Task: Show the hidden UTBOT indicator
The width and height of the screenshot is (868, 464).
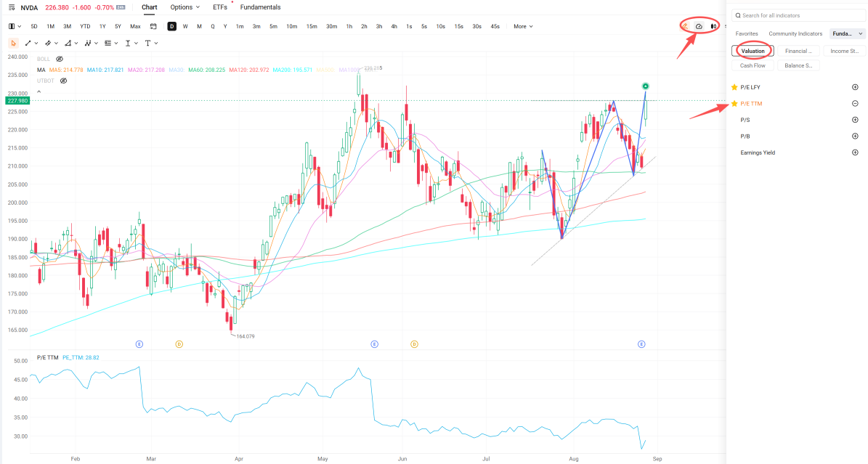Action: 64,81
